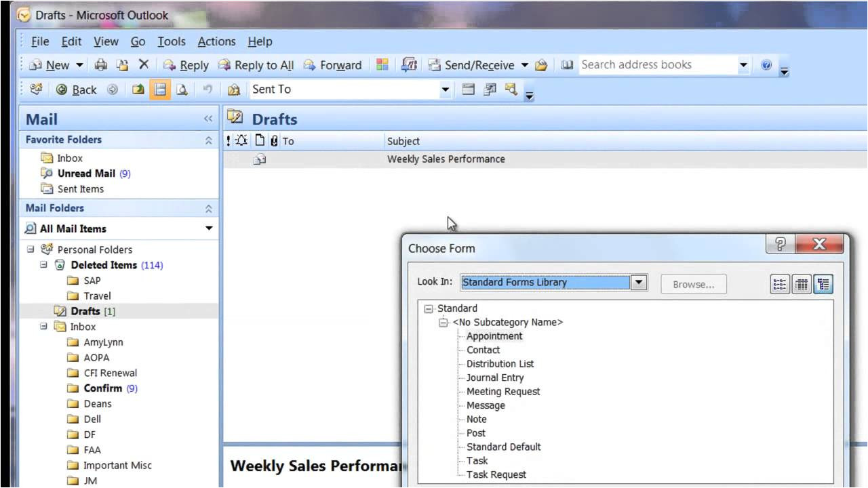Click the first icon in Advanced toolbar
The height and width of the screenshot is (488, 868).
pyautogui.click(x=37, y=89)
